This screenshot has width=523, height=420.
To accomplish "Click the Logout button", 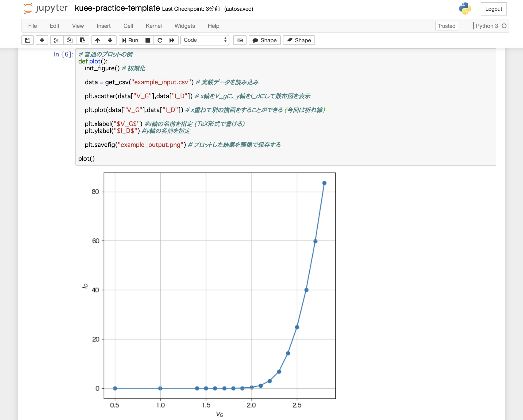I will (x=494, y=9).
